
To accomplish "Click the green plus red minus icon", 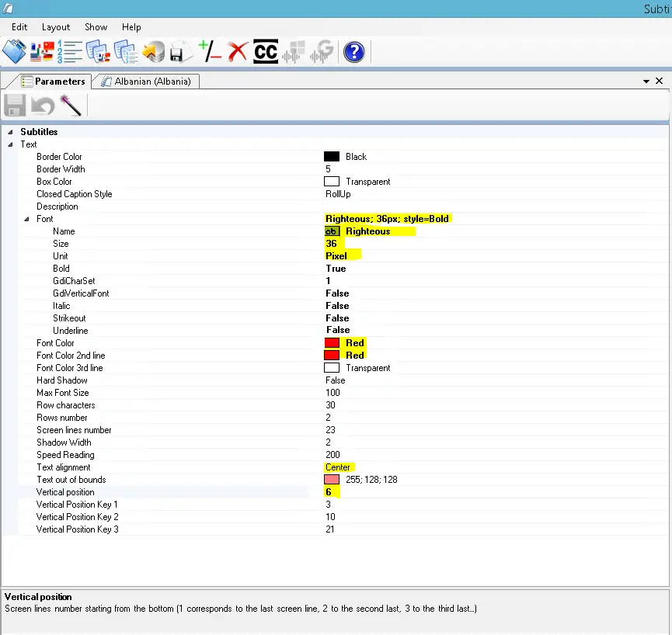I will [x=210, y=52].
